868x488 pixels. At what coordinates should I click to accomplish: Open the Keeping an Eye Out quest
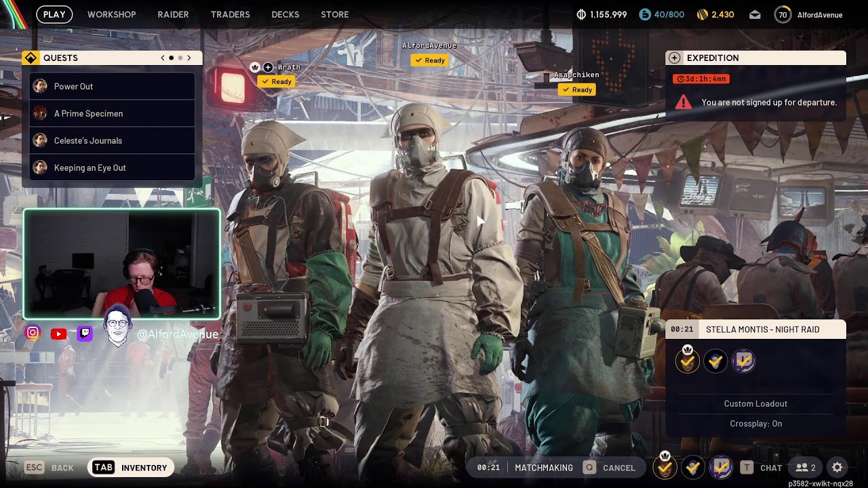[x=113, y=167]
